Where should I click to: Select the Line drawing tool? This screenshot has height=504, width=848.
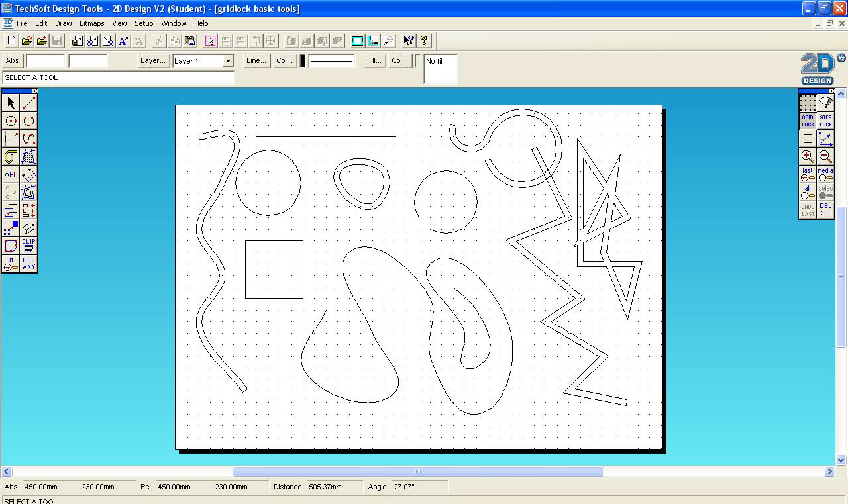tap(28, 103)
